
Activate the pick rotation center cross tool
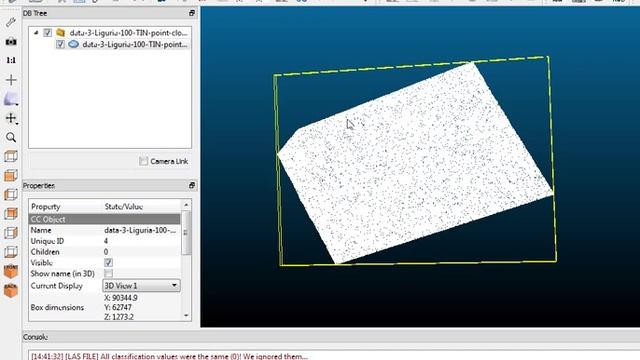(x=11, y=80)
